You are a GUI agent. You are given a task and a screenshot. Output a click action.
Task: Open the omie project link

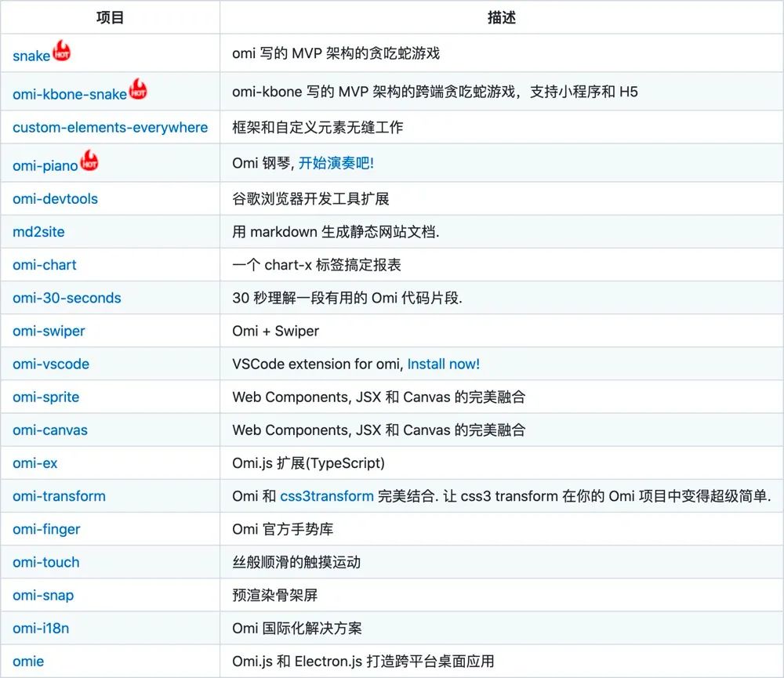click(28, 661)
